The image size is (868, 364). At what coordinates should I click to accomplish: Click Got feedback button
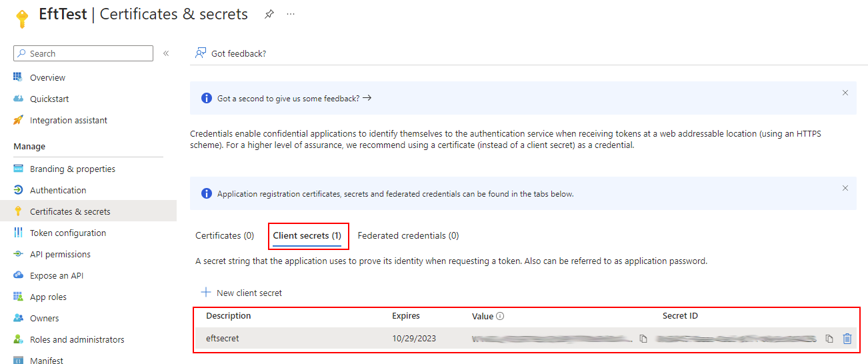(231, 53)
